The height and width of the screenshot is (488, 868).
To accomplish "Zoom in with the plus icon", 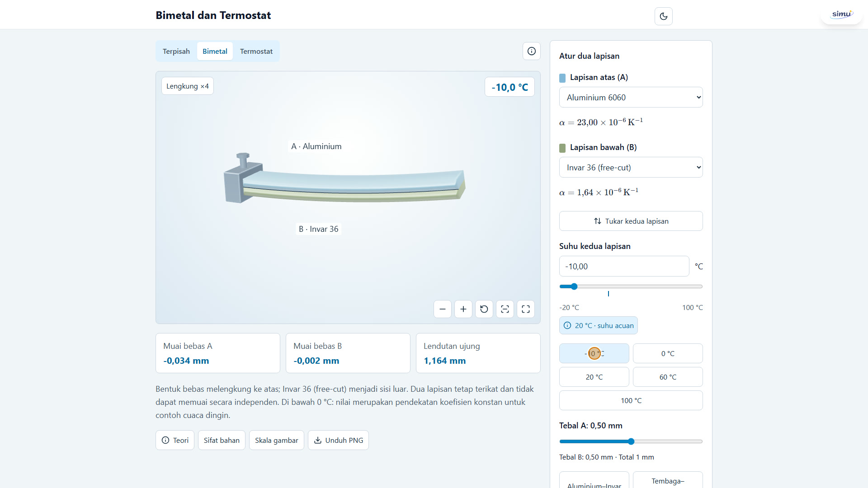I will click(x=463, y=309).
